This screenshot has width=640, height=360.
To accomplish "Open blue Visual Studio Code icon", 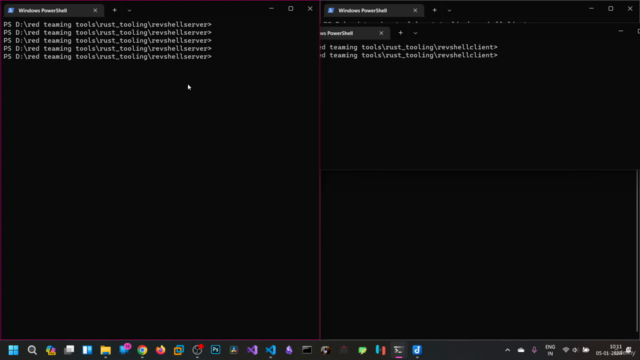I will pyautogui.click(x=271, y=350).
